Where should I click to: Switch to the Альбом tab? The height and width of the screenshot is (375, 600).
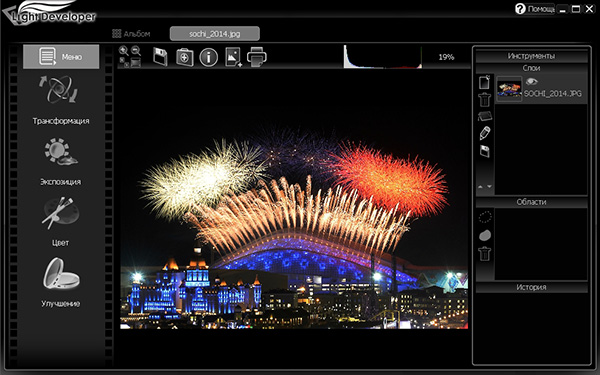pos(131,34)
